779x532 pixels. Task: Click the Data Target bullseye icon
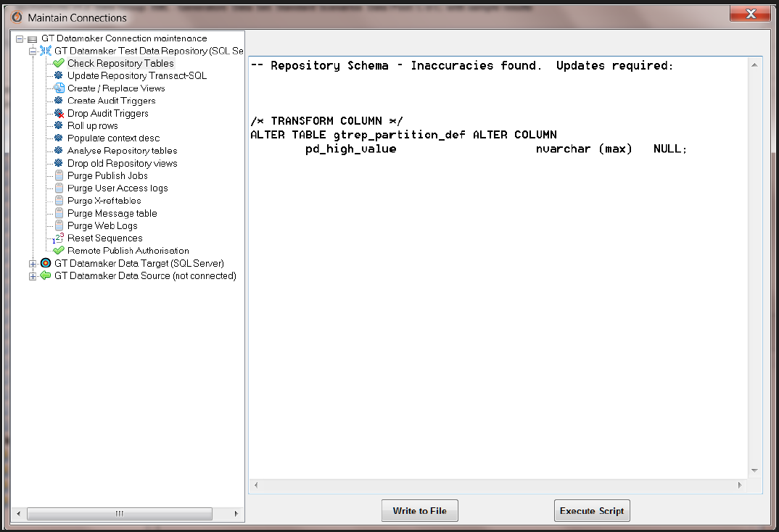click(x=46, y=263)
